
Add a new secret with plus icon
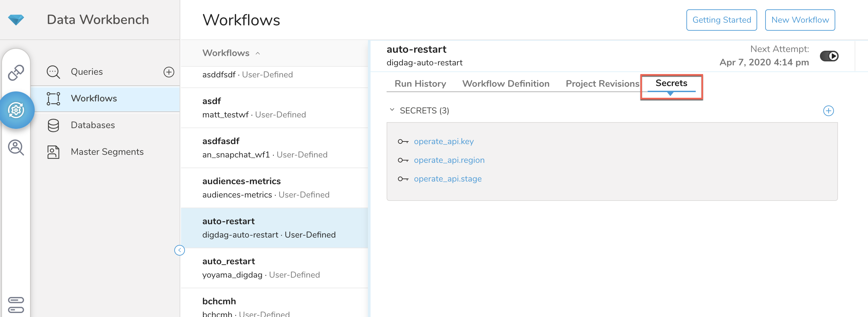tap(828, 111)
